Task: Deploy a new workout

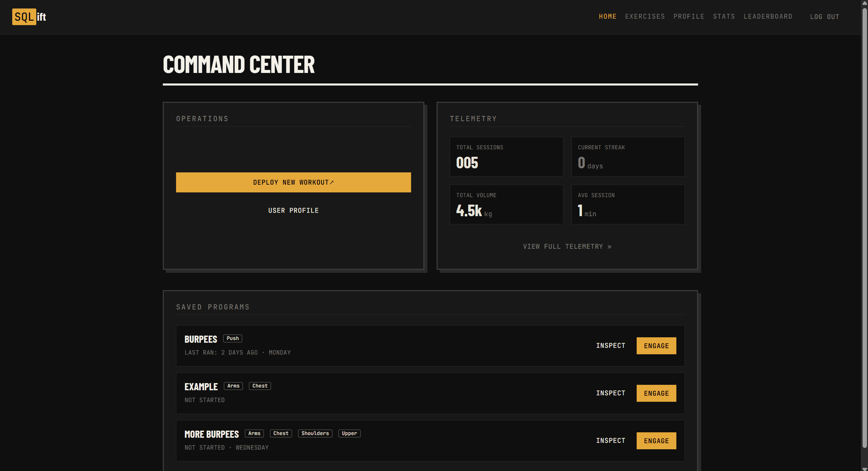Action: coord(293,182)
